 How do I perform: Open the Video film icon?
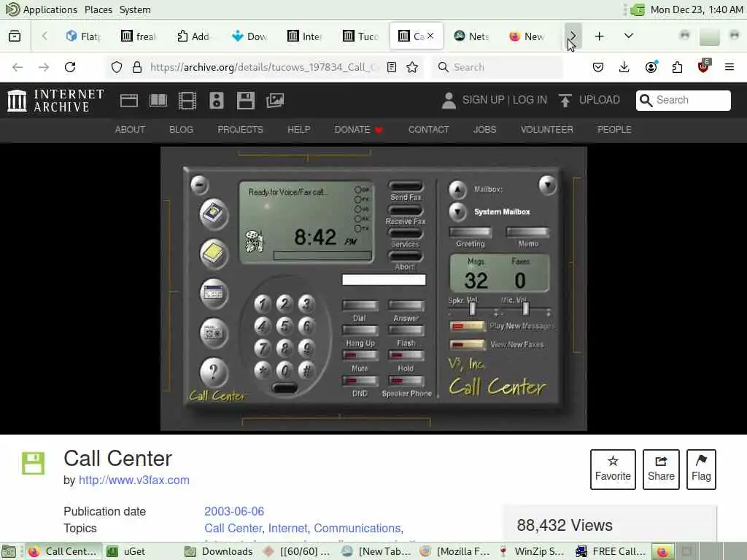(187, 101)
